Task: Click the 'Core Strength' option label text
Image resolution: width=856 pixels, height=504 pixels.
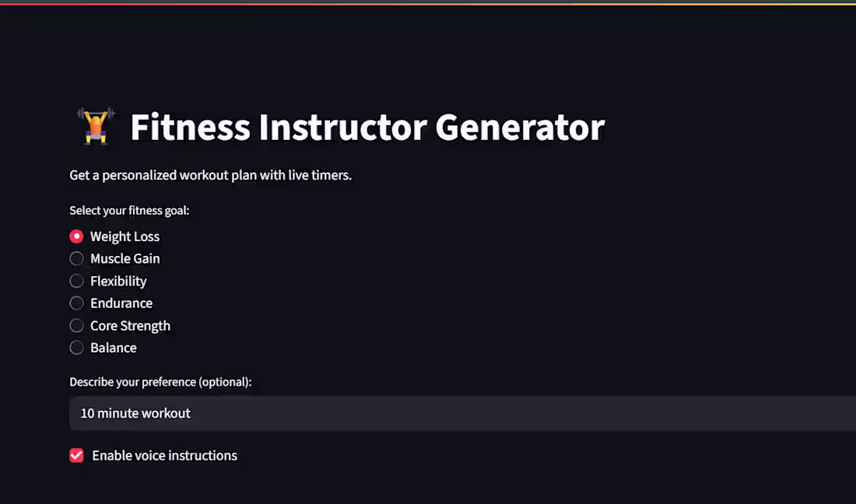Action: (131, 326)
